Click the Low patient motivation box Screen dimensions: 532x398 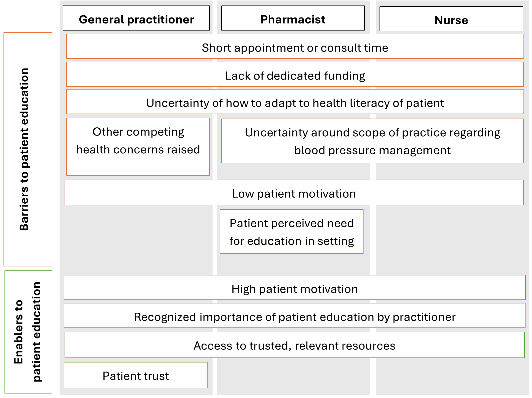(294, 192)
